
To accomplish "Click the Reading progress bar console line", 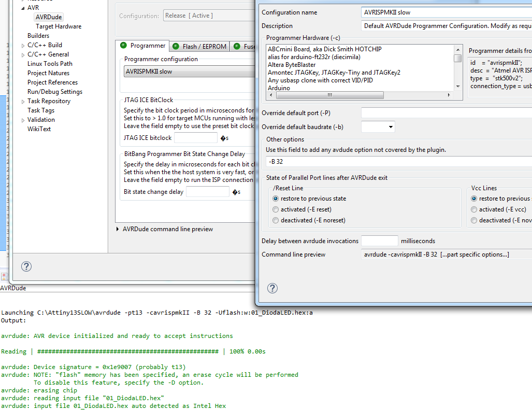I will click(133, 351).
